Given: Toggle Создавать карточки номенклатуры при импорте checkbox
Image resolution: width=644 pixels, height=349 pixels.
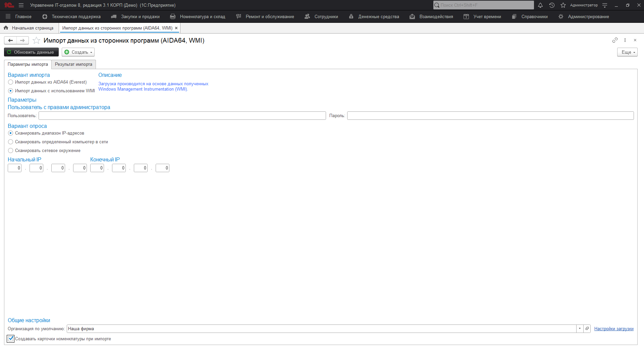Looking at the screenshot, I should coord(11,339).
